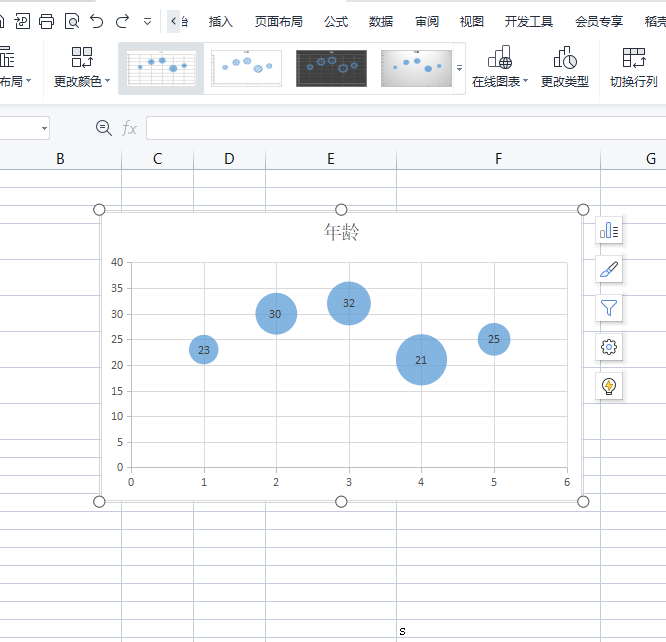Image resolution: width=666 pixels, height=642 pixels.
Task: Click the save-as/export icon
Action: [x=22, y=21]
